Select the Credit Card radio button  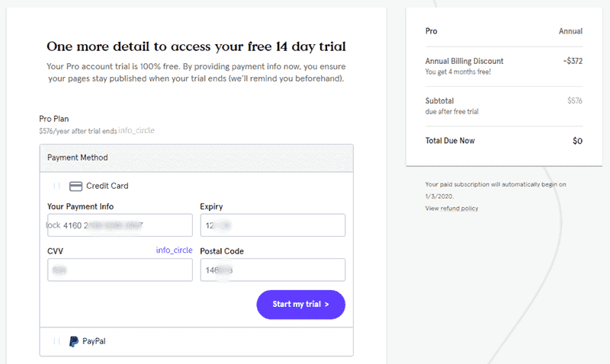tap(56, 186)
